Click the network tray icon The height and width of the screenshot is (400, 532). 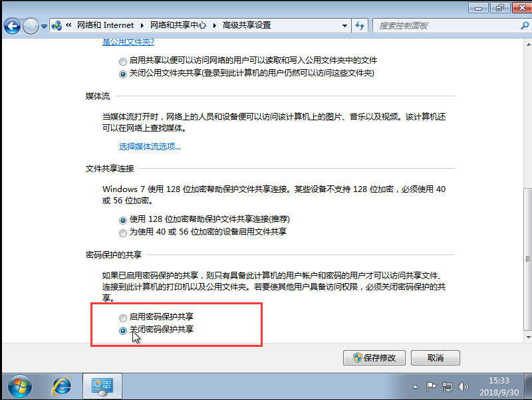coord(448,386)
